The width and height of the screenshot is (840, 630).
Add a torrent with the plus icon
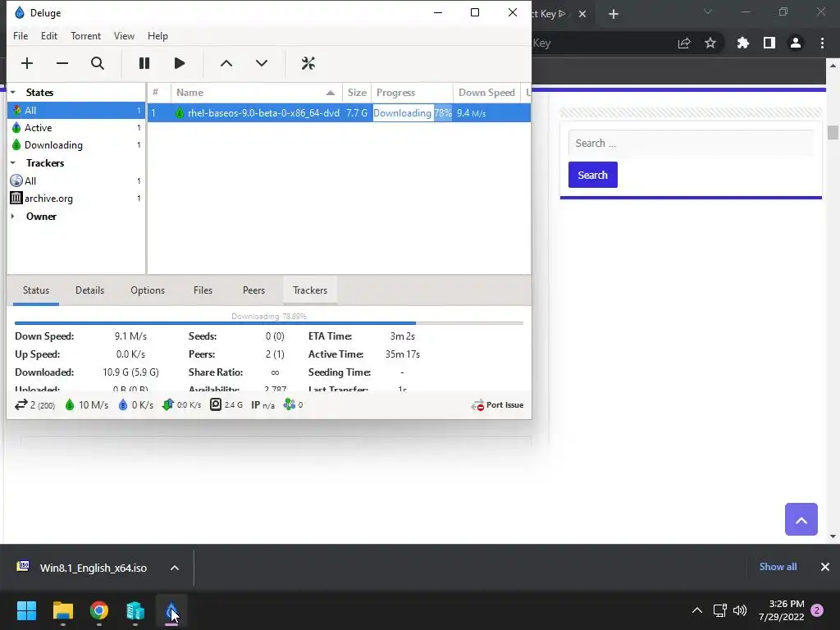[x=27, y=63]
